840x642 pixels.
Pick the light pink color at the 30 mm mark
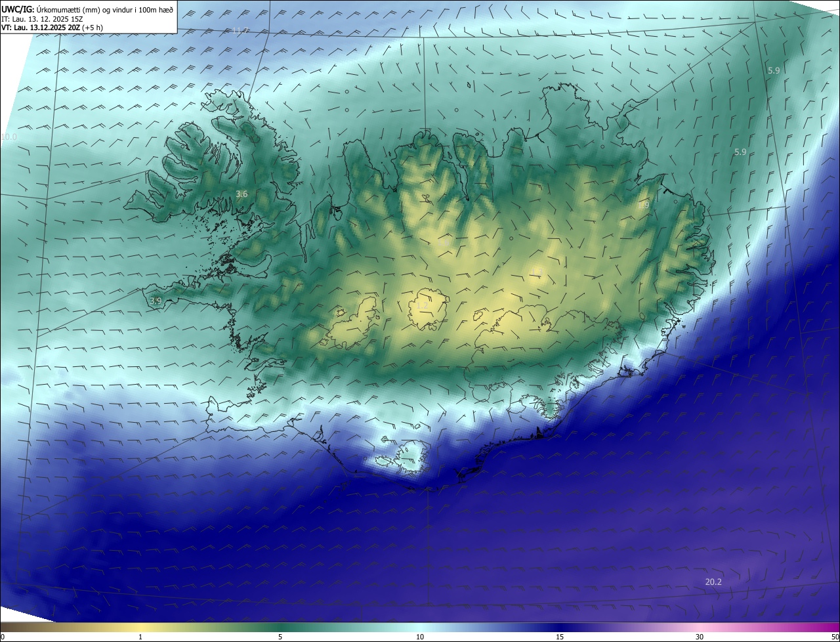tap(700, 627)
